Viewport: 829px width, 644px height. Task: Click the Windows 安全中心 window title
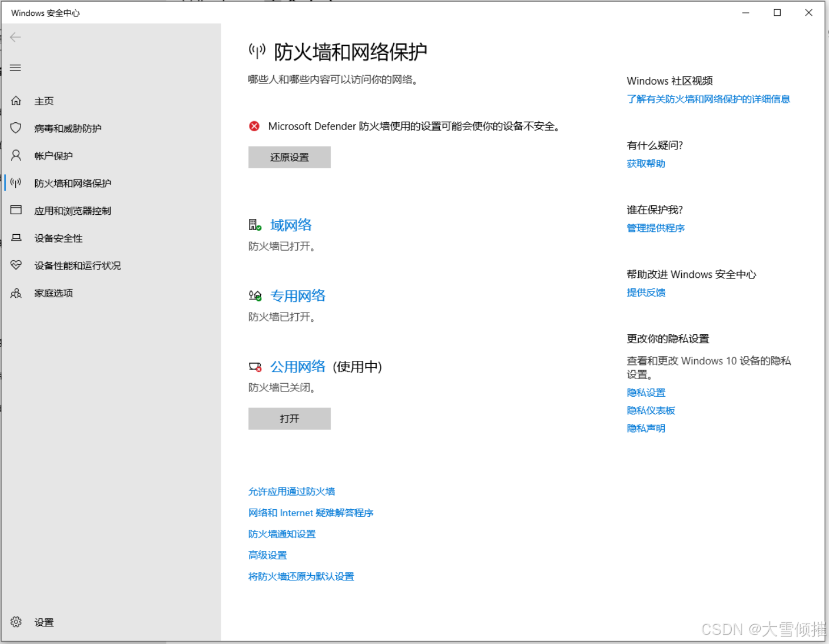pos(45,13)
